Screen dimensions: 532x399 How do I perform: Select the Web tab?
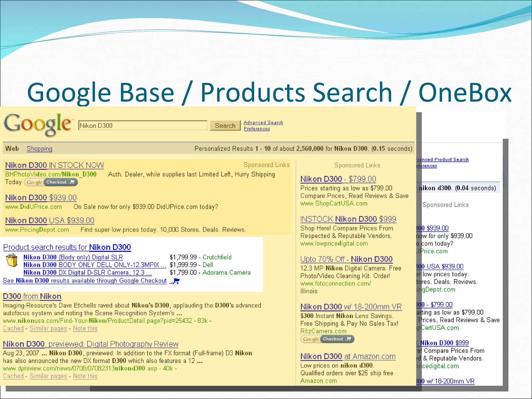(x=12, y=149)
